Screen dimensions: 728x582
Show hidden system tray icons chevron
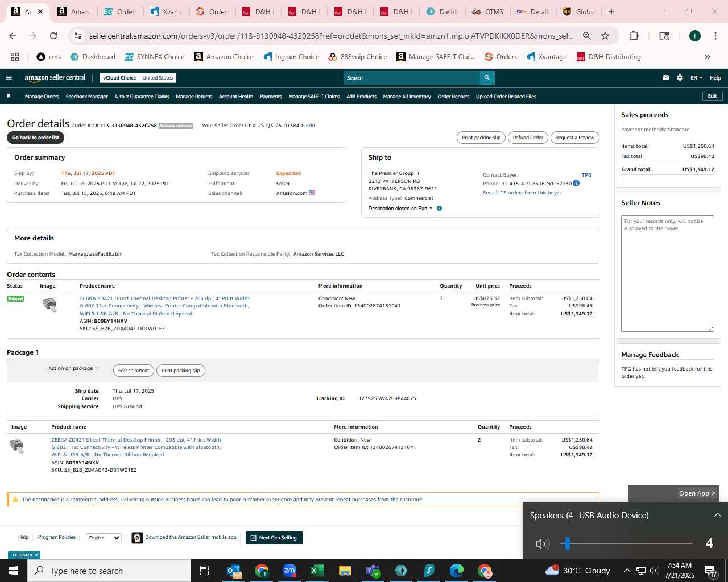point(627,571)
